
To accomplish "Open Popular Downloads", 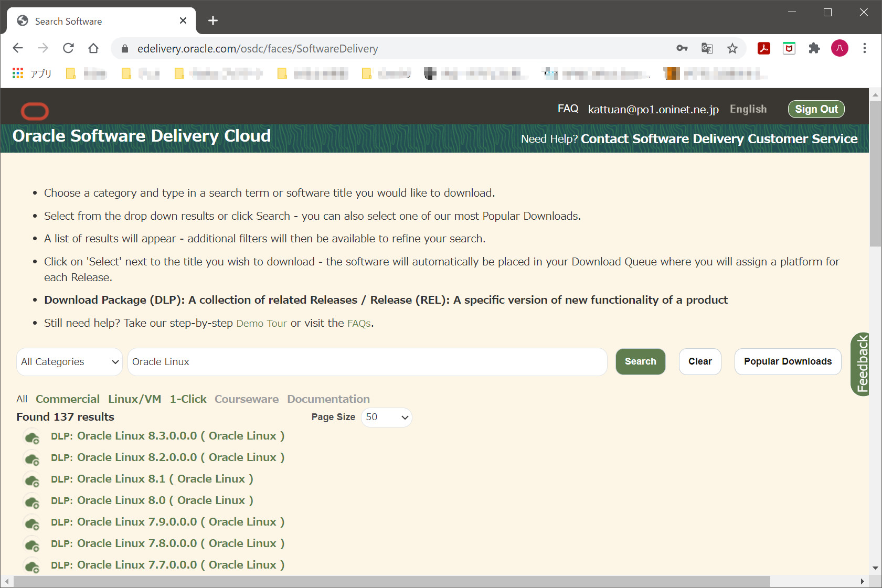I will click(x=788, y=361).
